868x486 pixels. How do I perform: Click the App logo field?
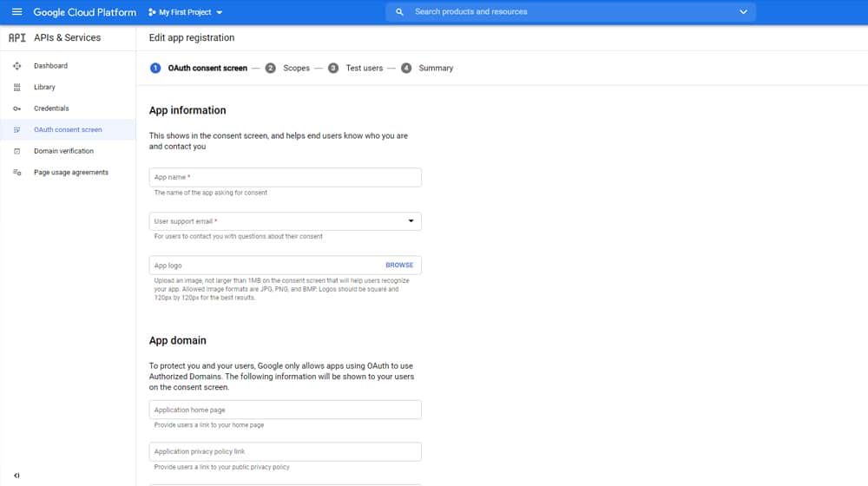coord(285,266)
